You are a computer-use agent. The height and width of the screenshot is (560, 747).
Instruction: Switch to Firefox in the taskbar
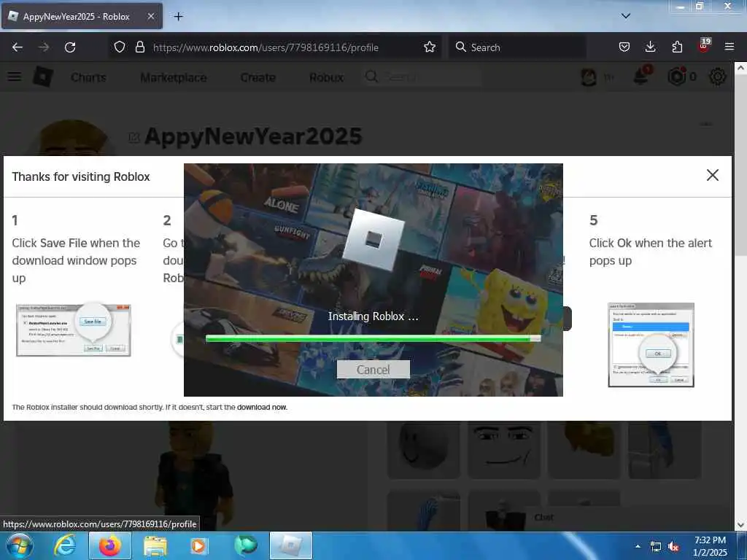tap(110, 545)
